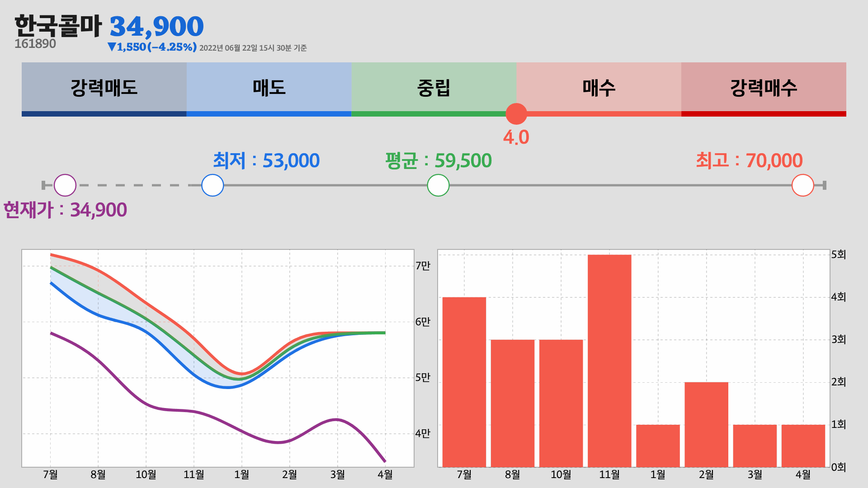The image size is (868, 488).
Task: Click the 11월 x-axis label under line chart
Action: [x=194, y=474]
